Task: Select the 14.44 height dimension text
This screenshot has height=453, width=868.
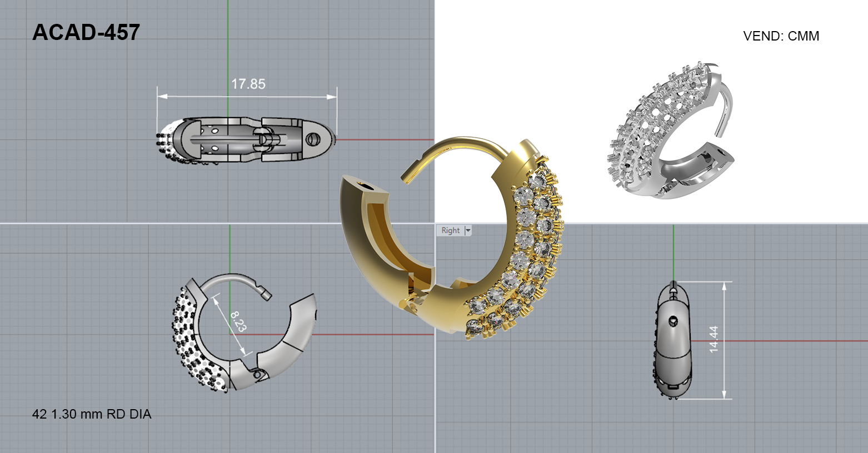Action: (x=714, y=339)
